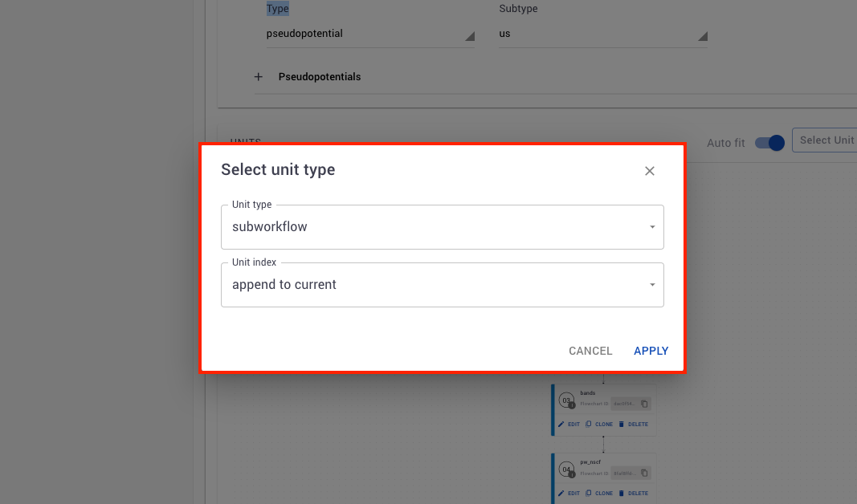The height and width of the screenshot is (504, 857).
Task: Expand the Pseudopotentials section
Action: pos(319,76)
